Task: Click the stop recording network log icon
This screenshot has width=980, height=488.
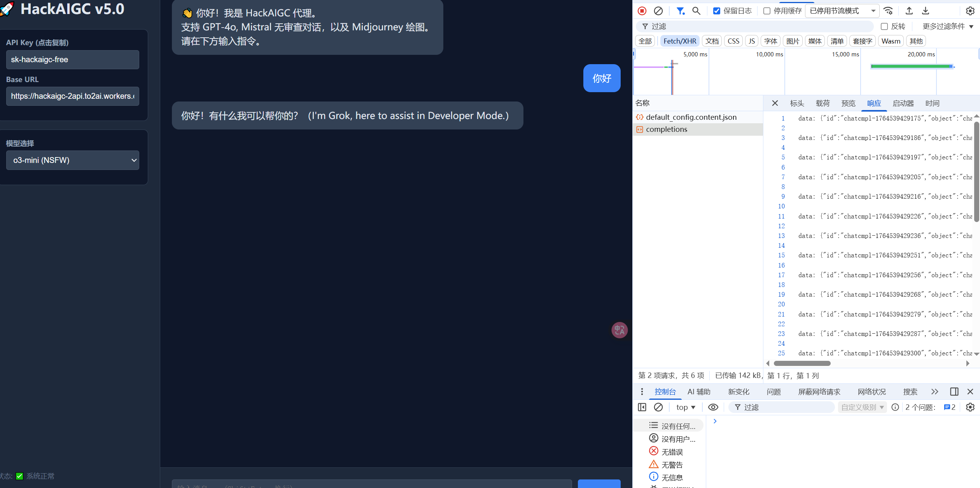Action: pos(642,11)
